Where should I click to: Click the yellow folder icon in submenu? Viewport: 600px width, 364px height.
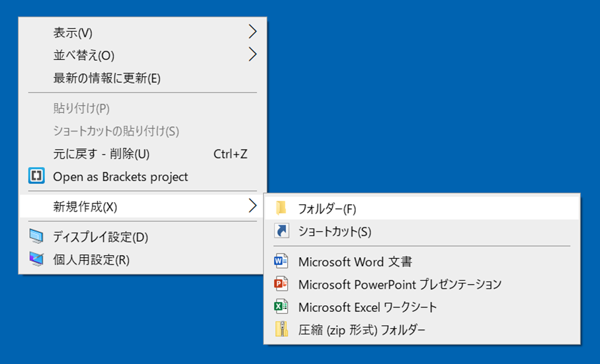pyautogui.click(x=281, y=208)
